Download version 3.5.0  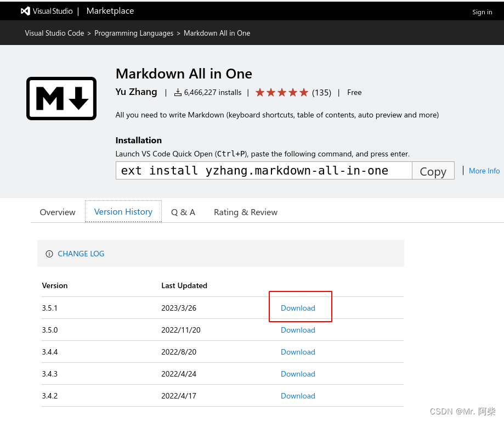pos(298,330)
